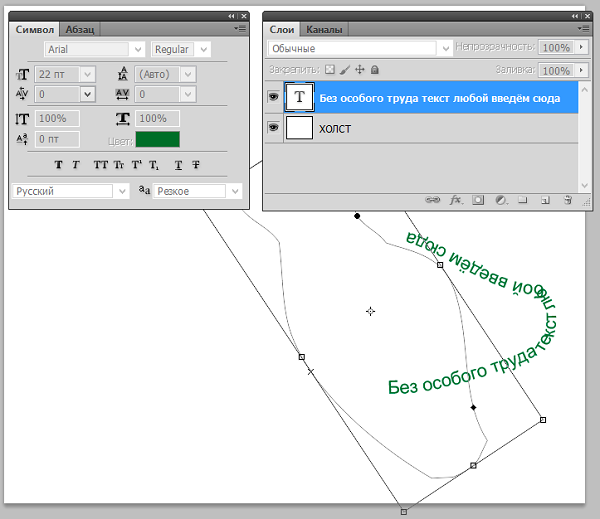Click the horizontal scale 100% field
Image resolution: width=600 pixels, height=519 pixels.
click(157, 119)
